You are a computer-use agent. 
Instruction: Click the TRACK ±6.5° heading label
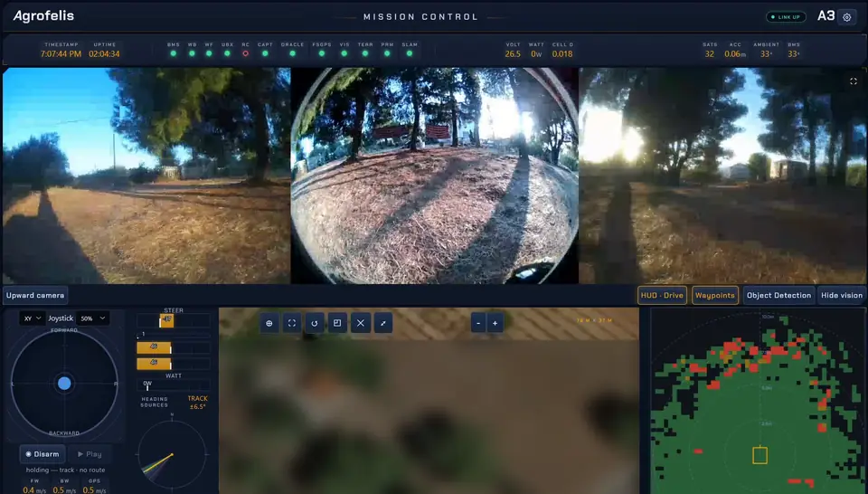198,402
